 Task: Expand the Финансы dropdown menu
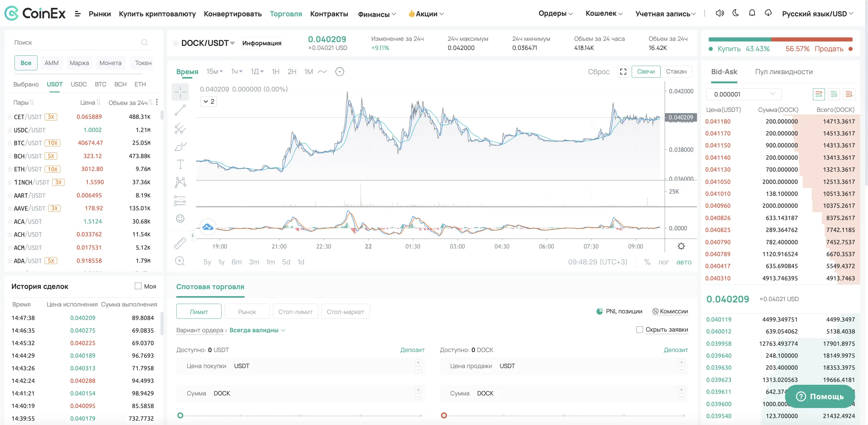pos(377,14)
